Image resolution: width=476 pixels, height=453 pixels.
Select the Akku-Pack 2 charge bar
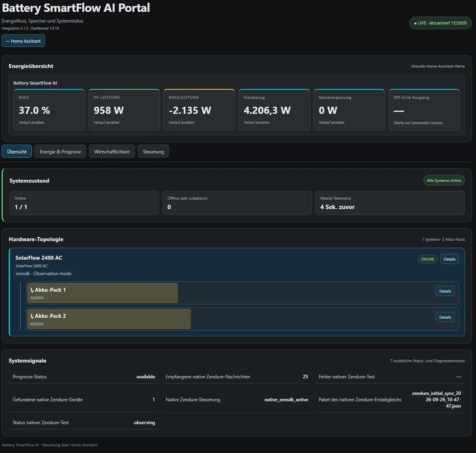point(109,319)
